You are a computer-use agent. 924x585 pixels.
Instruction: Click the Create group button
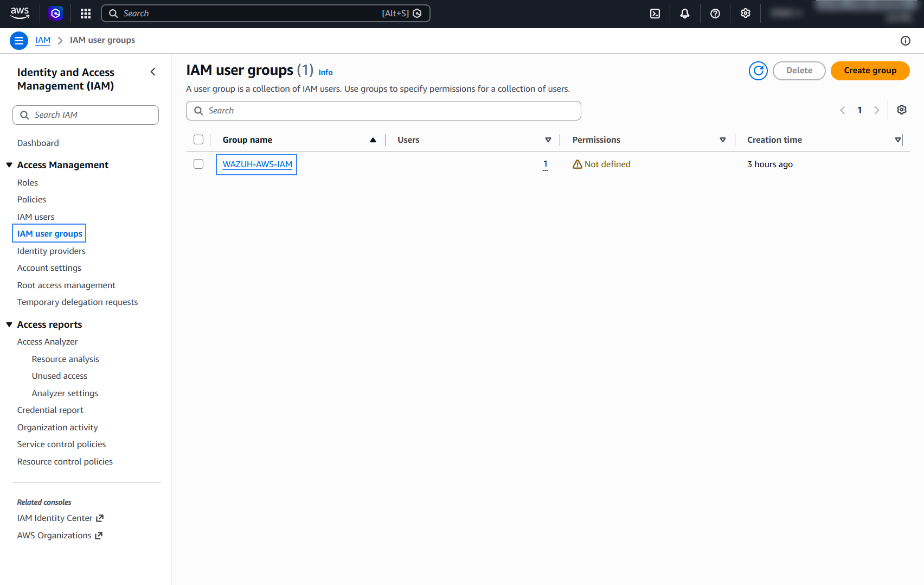tap(870, 71)
